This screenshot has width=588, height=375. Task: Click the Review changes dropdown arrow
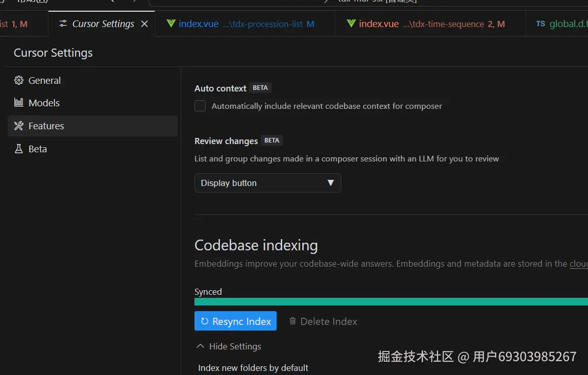(330, 183)
